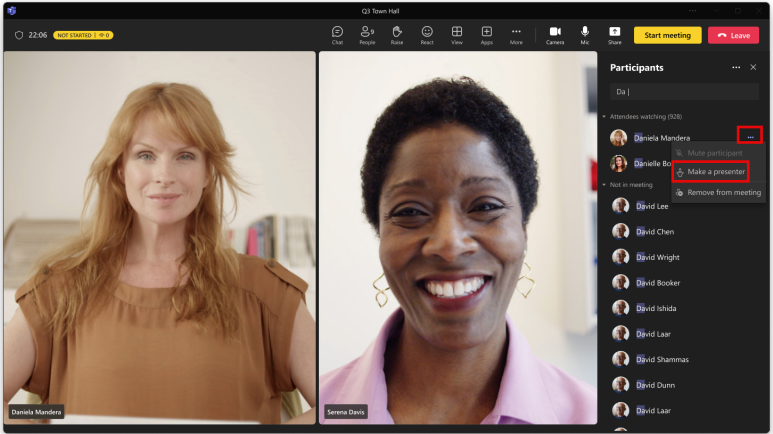Click the Start meeting button
The height and width of the screenshot is (434, 773).
(x=667, y=35)
